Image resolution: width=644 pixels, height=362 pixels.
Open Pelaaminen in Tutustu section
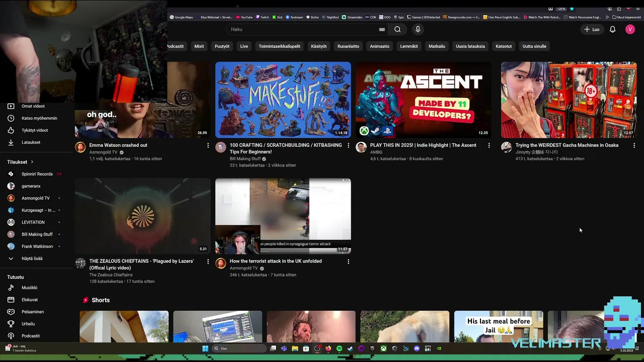33,312
